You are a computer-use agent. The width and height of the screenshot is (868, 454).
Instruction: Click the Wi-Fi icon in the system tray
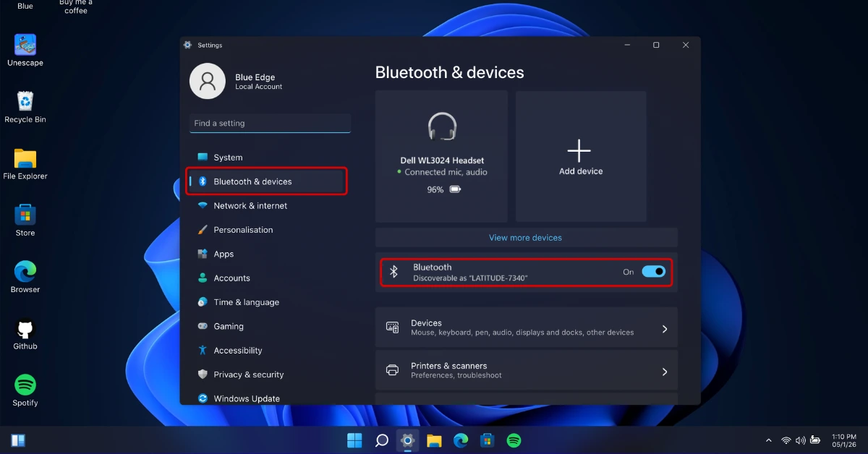[786, 440]
